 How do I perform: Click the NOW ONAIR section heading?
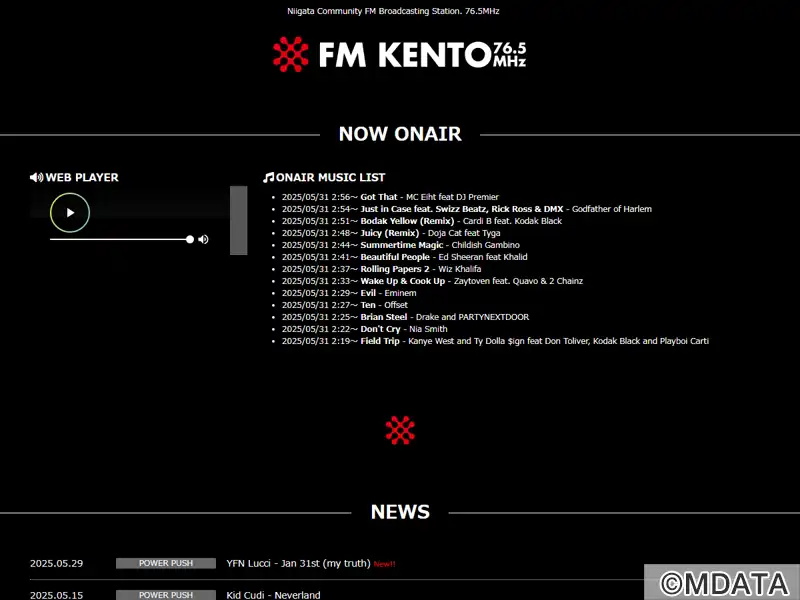coord(400,134)
